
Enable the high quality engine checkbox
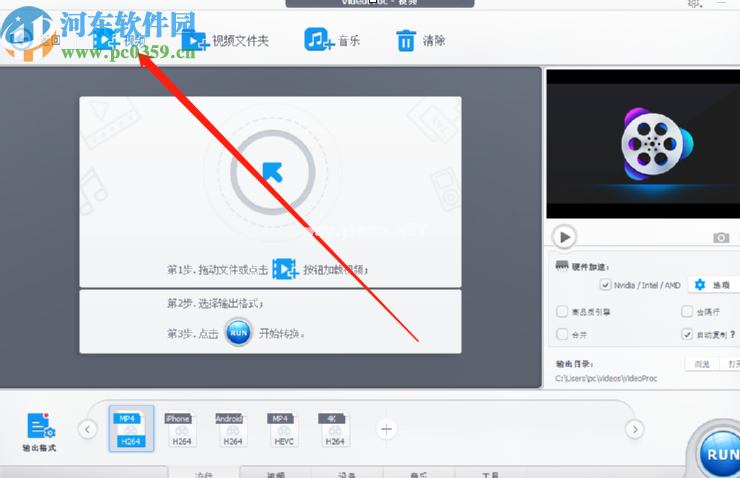tap(562, 311)
